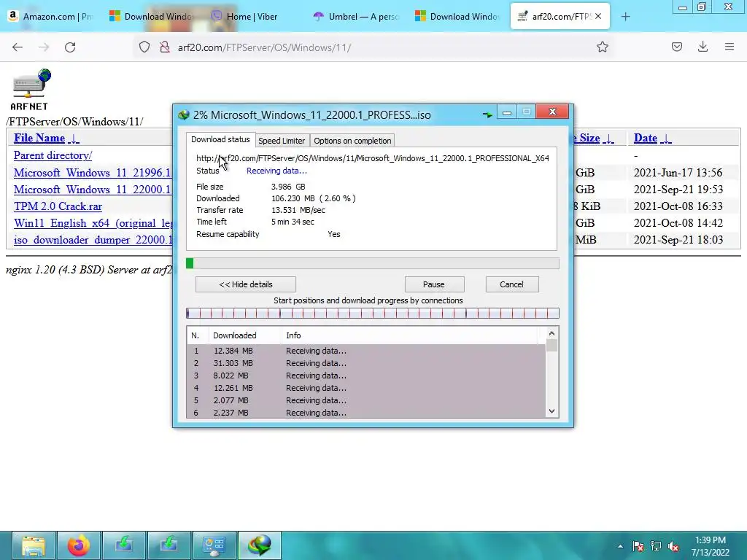Viewport: 747px width, 560px height.
Task: Open the Win11_English_x64 file link
Action: click(93, 223)
